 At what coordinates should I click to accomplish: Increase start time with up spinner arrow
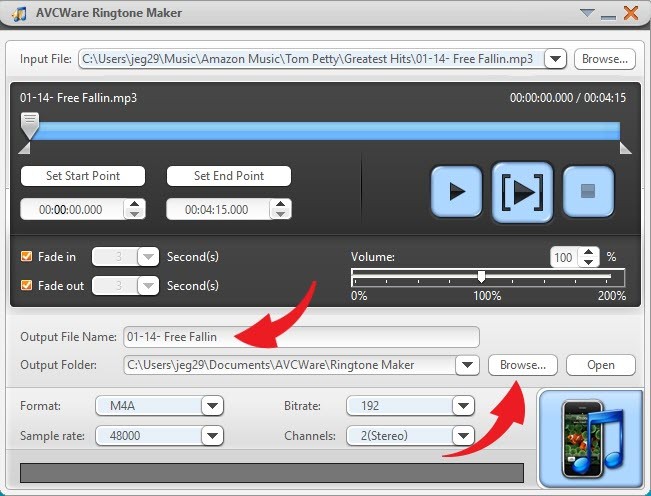tap(135, 204)
